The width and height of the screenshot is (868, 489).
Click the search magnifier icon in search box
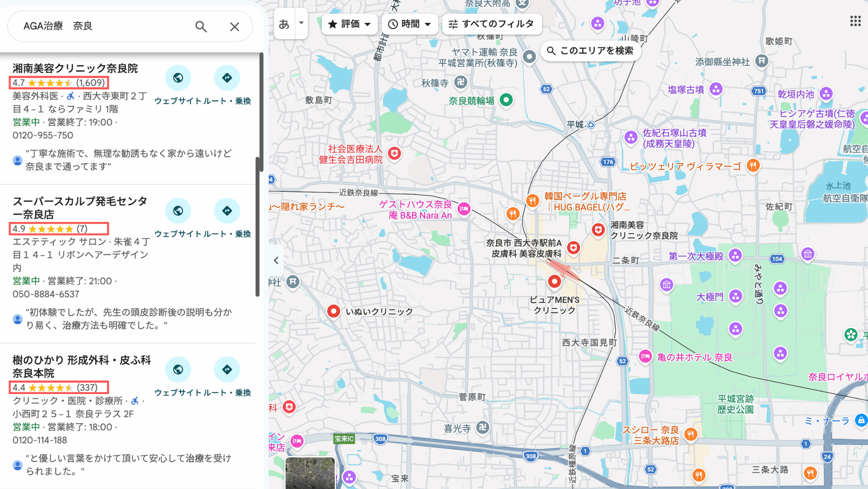pos(201,27)
